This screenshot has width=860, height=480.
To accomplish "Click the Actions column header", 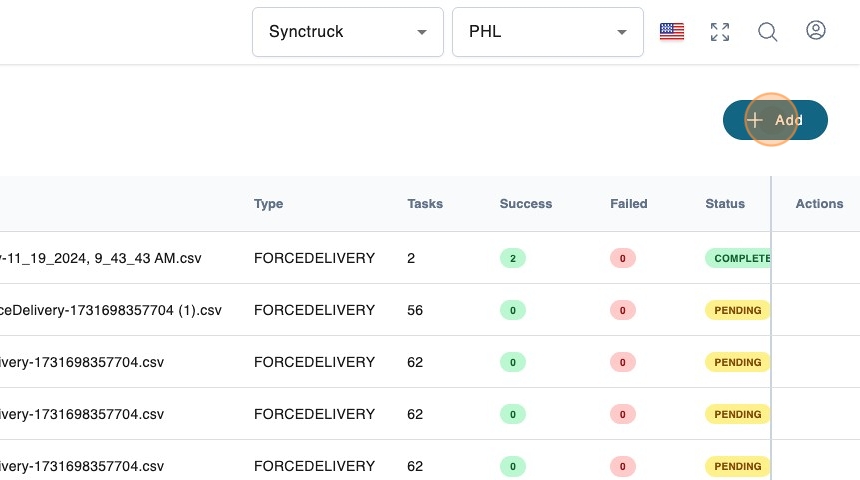I will (819, 204).
